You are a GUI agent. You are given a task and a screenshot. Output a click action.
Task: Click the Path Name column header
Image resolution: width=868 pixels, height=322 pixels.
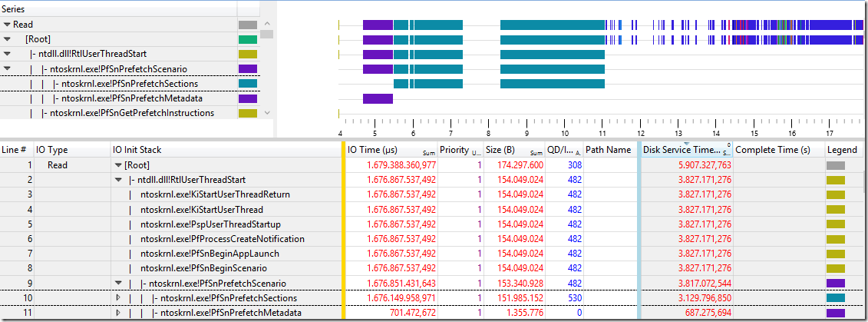611,150
